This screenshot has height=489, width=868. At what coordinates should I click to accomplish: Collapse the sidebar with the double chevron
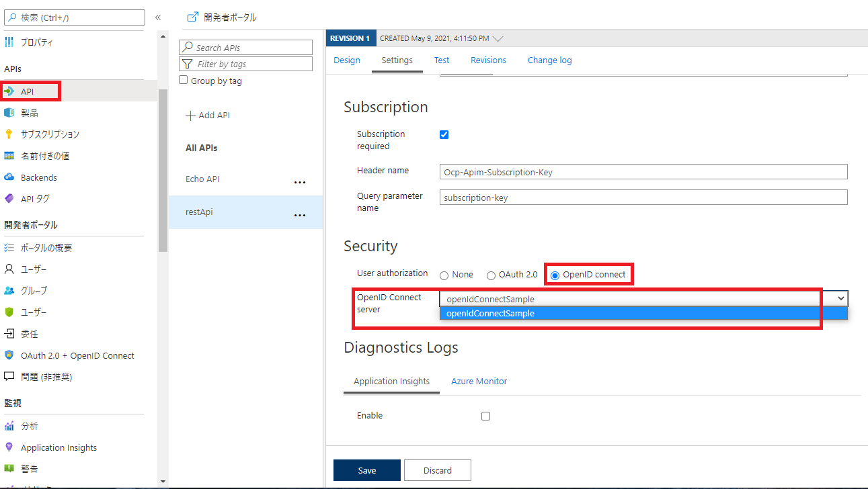[x=158, y=17]
